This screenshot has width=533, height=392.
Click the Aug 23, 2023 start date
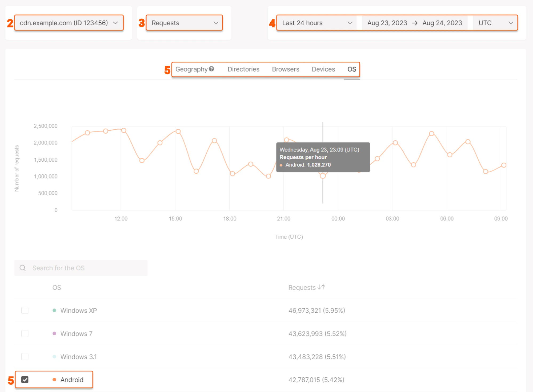tap(387, 23)
